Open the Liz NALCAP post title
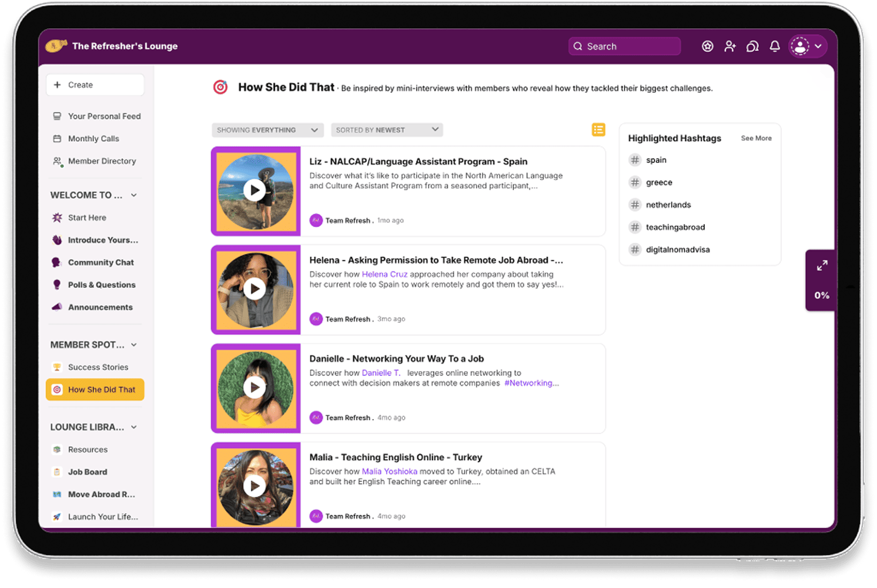Viewport: 877px width, 588px height. (418, 161)
